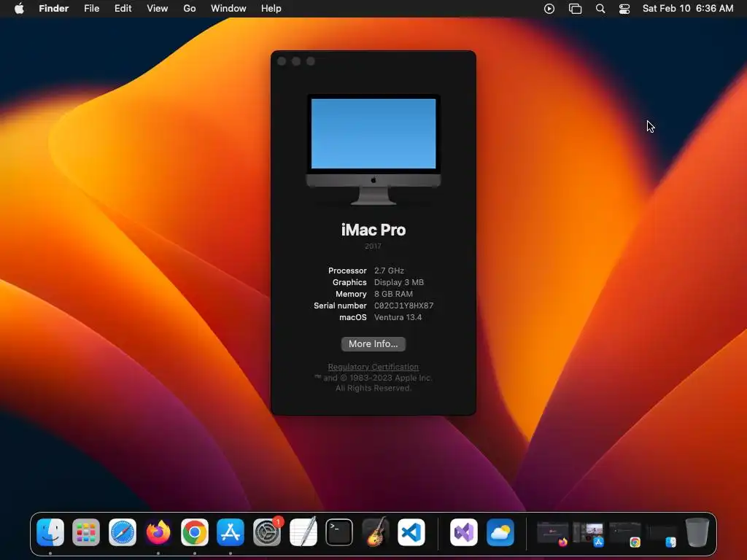Screen dimensions: 747x560
Task: Open the File menu
Action: click(x=91, y=9)
